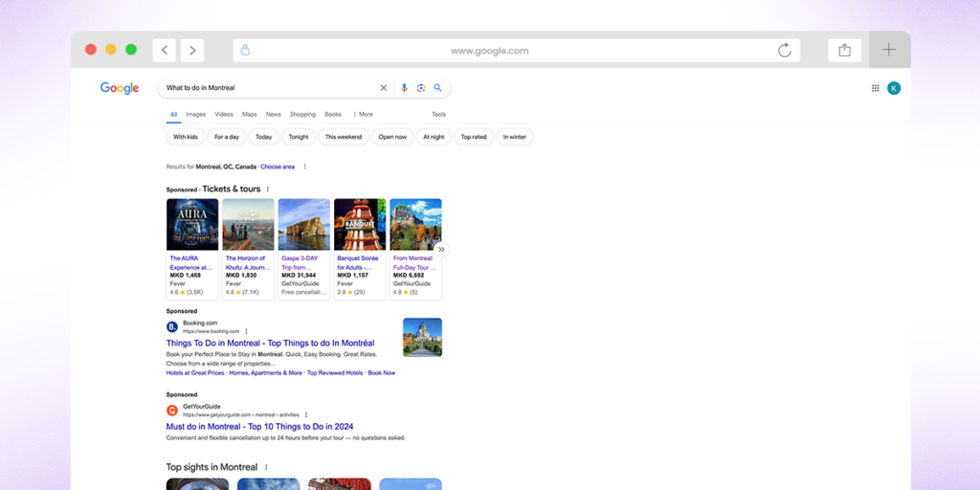980x490 pixels.
Task: Open The AURA Experience tour link
Action: coord(191,262)
